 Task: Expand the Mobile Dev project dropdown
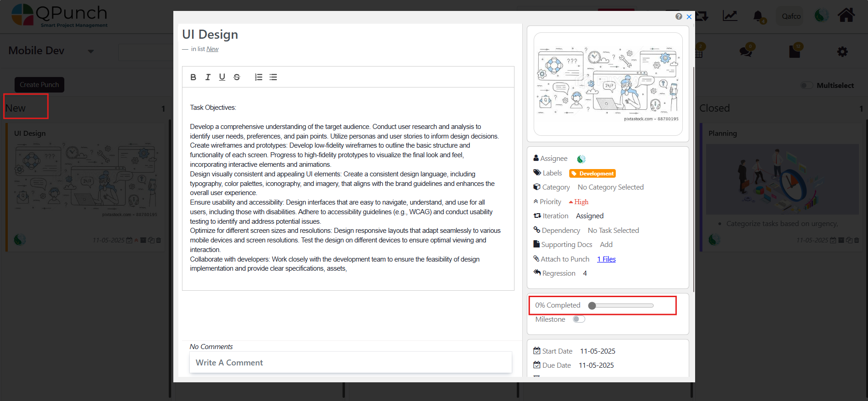(91, 51)
